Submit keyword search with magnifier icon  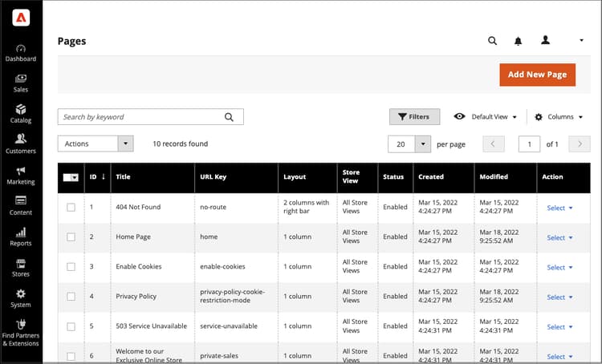coord(229,117)
